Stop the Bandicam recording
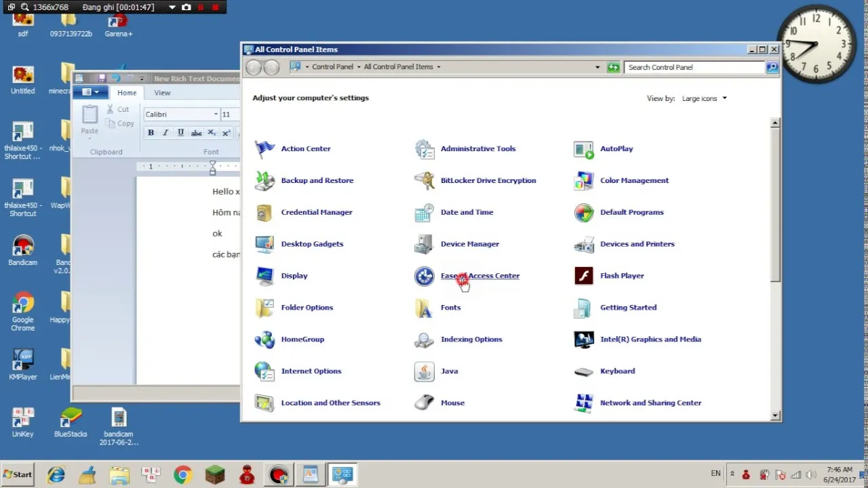 [216, 7]
